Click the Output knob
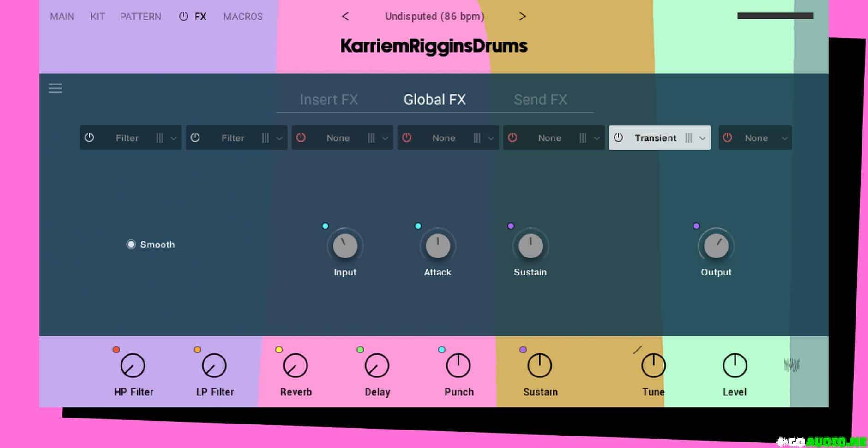 (x=716, y=246)
